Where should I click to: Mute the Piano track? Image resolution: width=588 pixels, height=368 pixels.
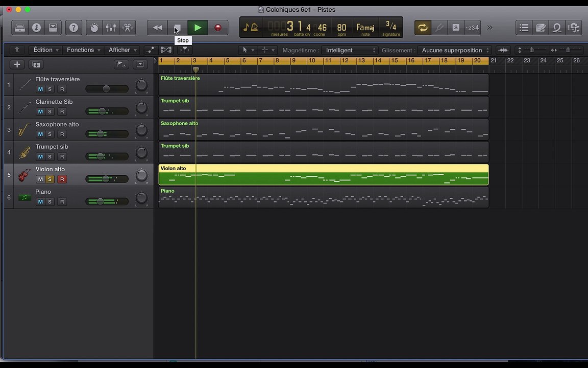40,202
